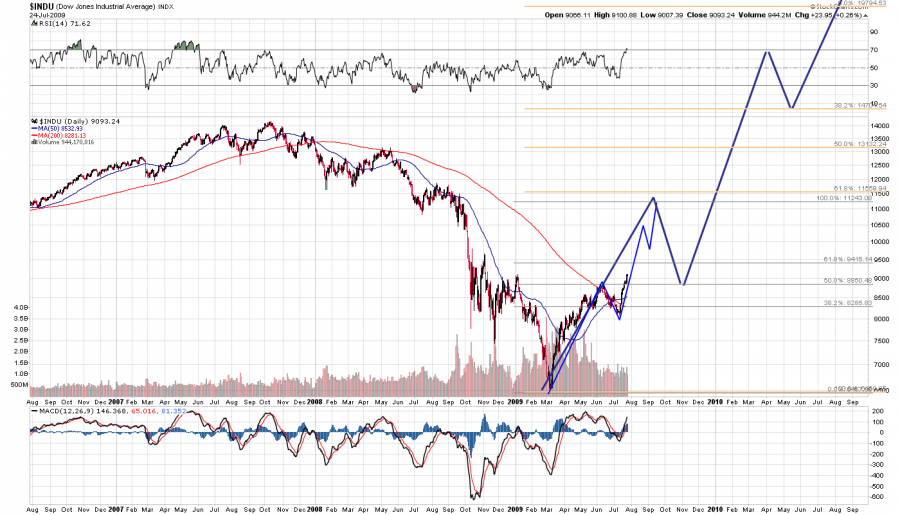Click the MA(50) 8532.93 legend text
900x515 pixels.
(x=60, y=129)
